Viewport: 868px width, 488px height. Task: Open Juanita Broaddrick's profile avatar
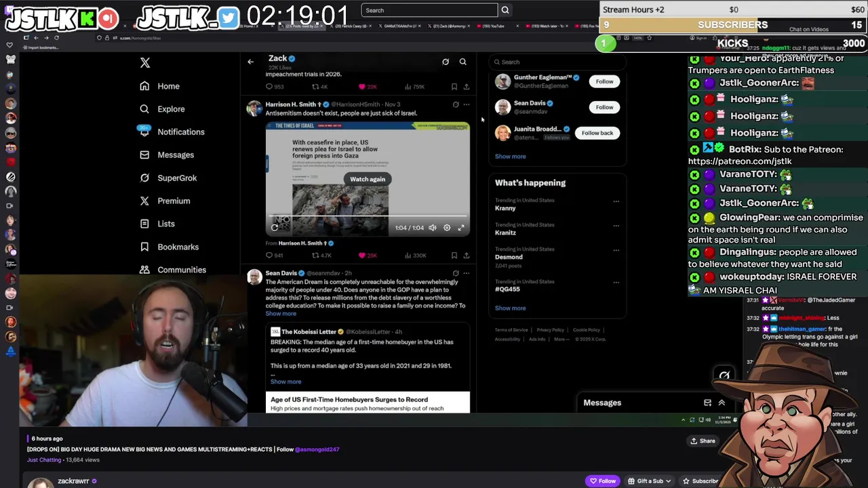pos(502,133)
